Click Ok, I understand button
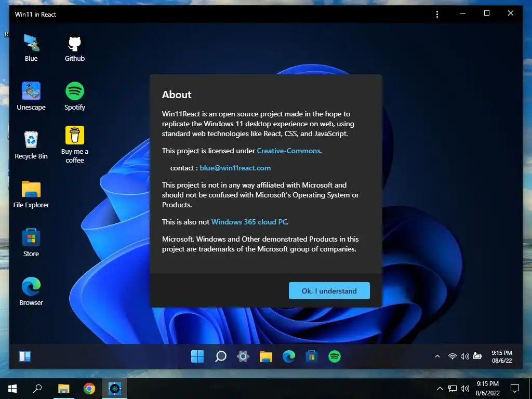Viewport: 532px width, 399px height. [329, 291]
